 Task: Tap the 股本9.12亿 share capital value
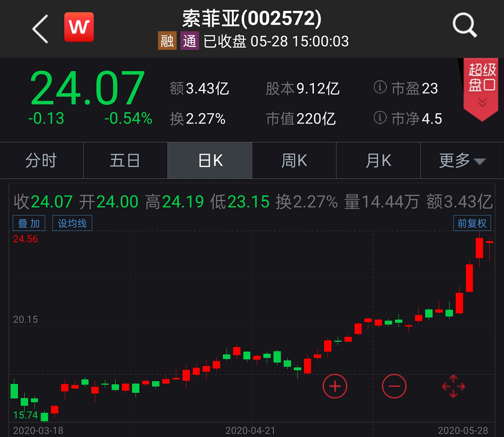[x=303, y=88]
